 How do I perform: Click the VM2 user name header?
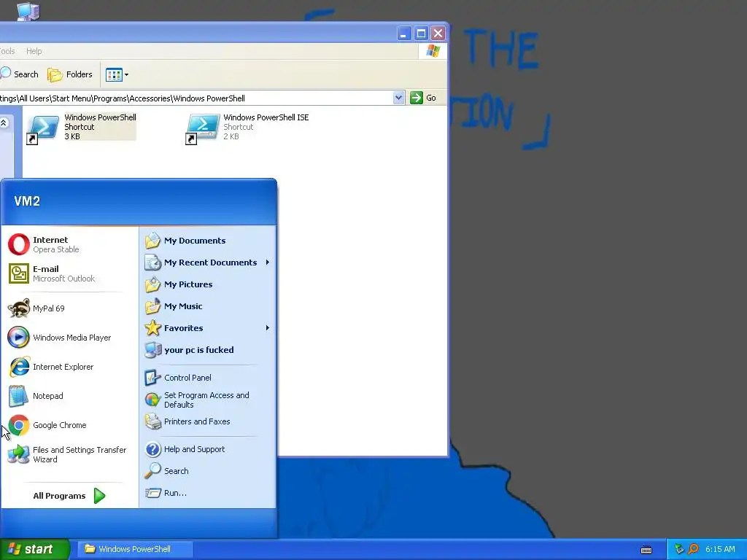[27, 201]
